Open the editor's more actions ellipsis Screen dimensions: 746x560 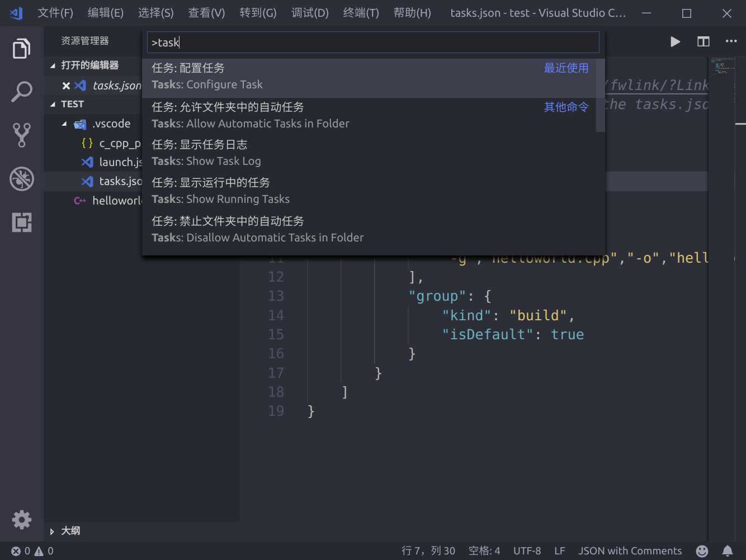coord(731,41)
